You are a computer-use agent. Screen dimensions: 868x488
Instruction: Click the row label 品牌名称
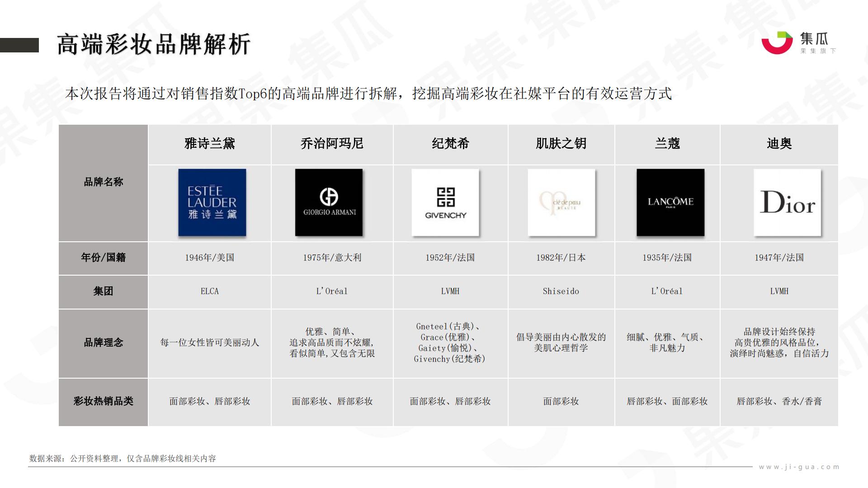(x=104, y=182)
